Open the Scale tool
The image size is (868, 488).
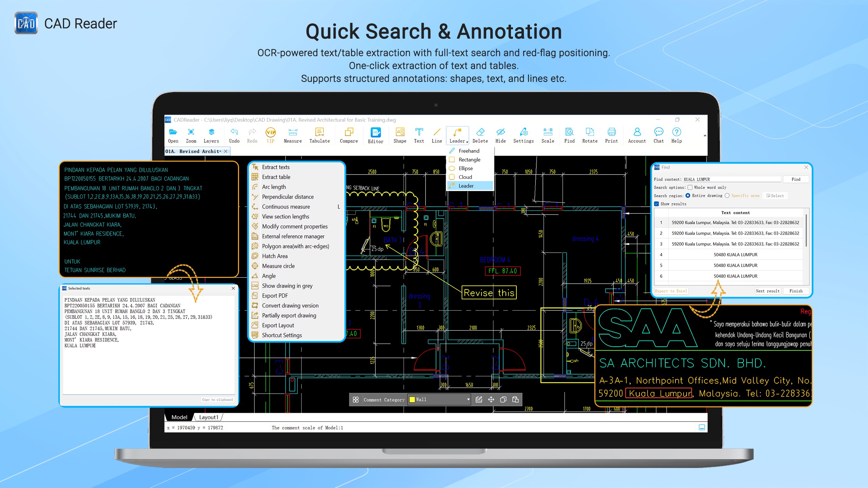[548, 135]
